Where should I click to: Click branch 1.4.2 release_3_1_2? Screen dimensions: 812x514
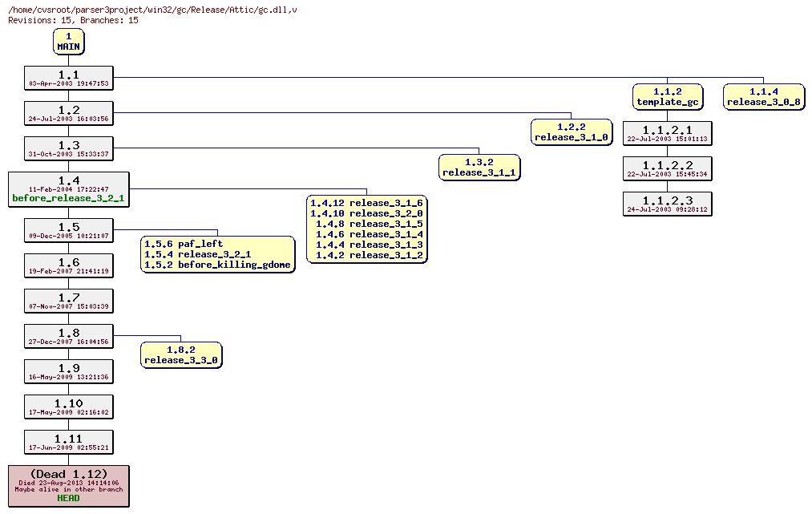click(370, 255)
